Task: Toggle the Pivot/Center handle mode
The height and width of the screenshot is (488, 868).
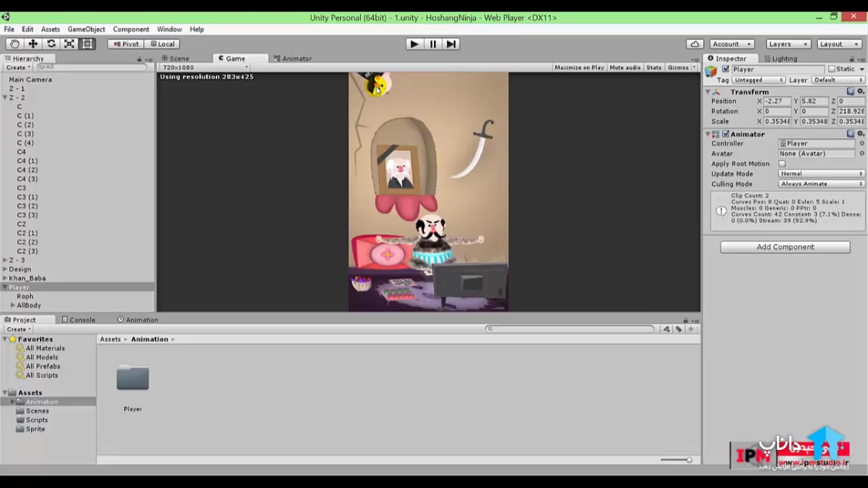Action: pos(125,44)
